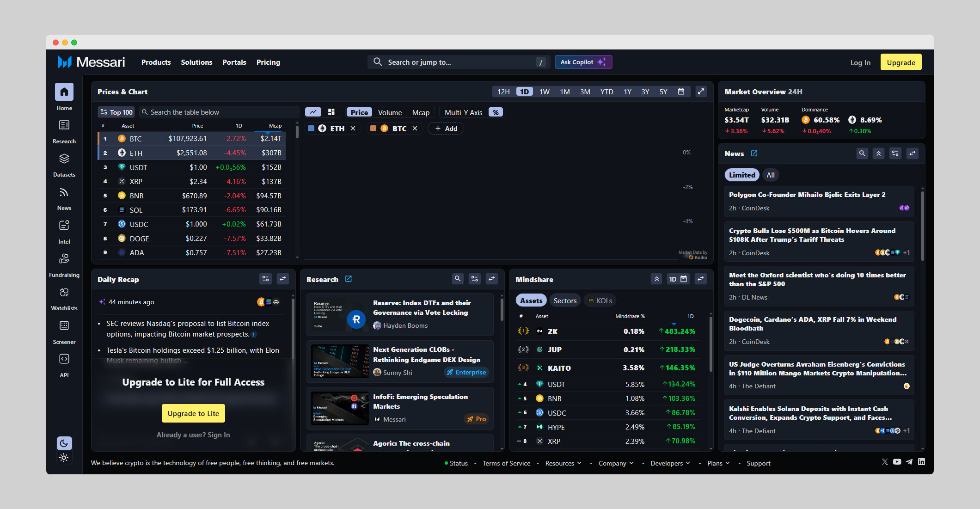
Task: Open the Screener sidebar icon
Action: (64, 326)
